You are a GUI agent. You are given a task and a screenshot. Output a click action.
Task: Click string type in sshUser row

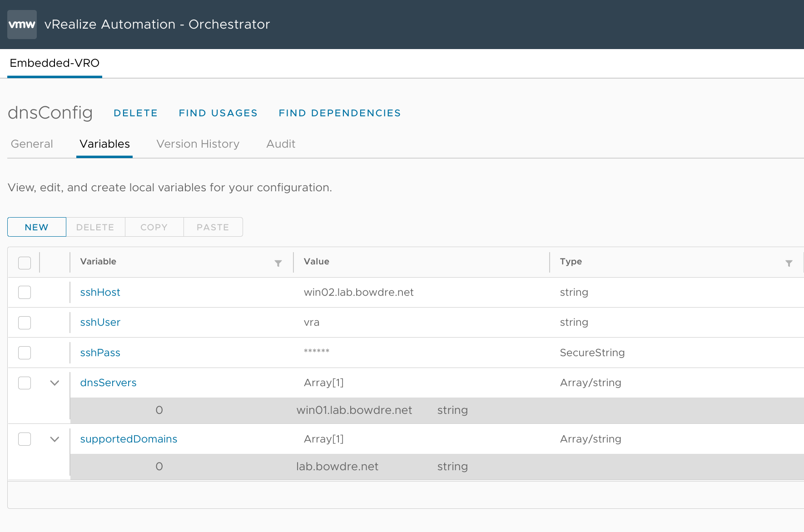(574, 322)
